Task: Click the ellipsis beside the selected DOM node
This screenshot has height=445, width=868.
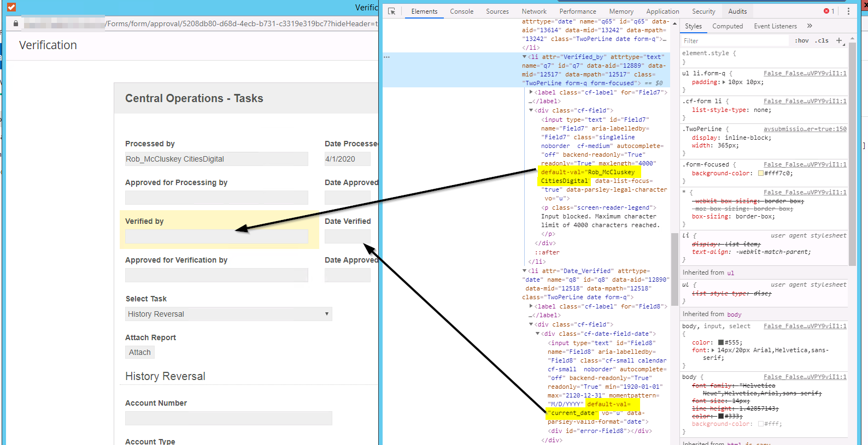Action: click(386, 57)
